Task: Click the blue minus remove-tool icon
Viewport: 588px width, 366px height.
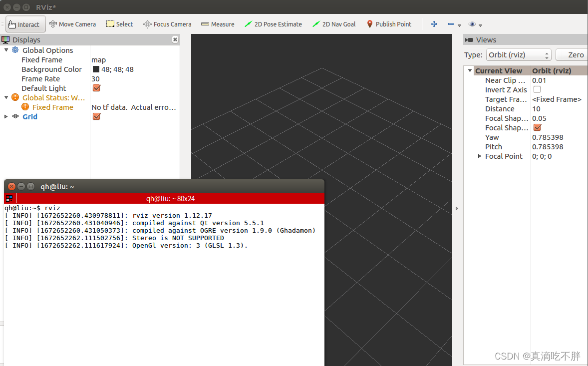Action: 451,24
